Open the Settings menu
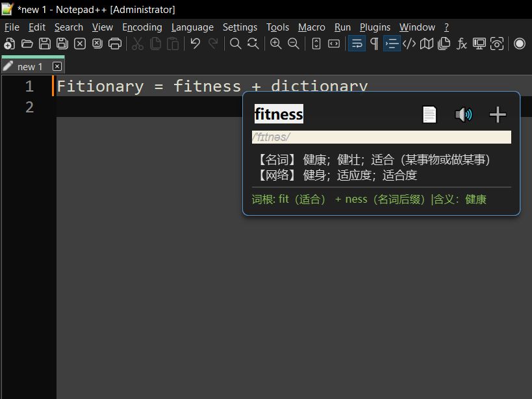This screenshot has width=532, height=399. pos(240,27)
